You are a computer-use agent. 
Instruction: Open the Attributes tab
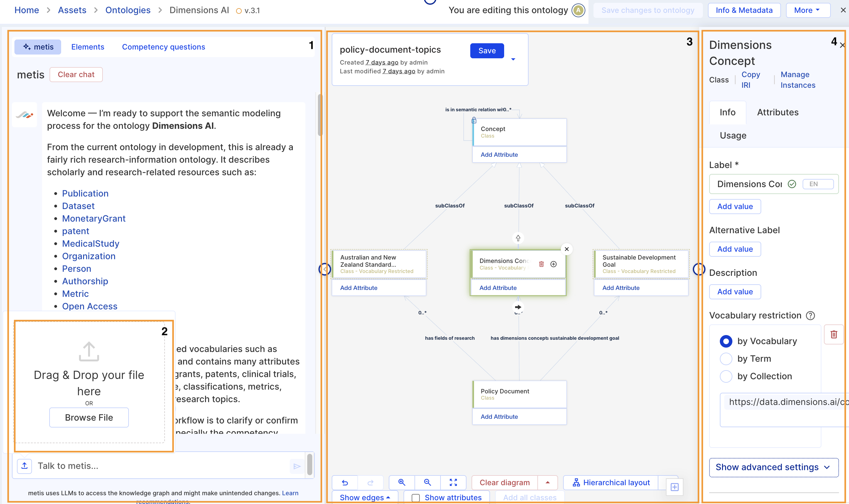[x=778, y=113]
